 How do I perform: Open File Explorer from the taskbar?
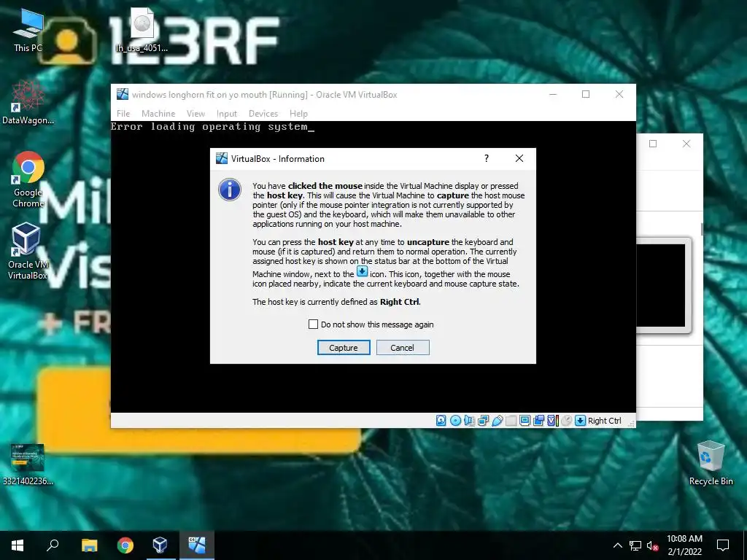point(89,545)
